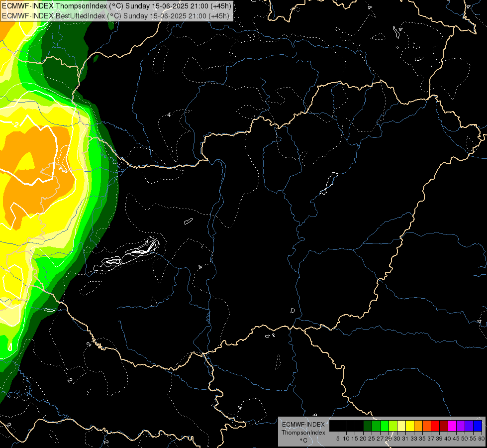Select the bright red 37-39 legend swatch
The height and width of the screenshot is (448, 487).
click(x=435, y=426)
